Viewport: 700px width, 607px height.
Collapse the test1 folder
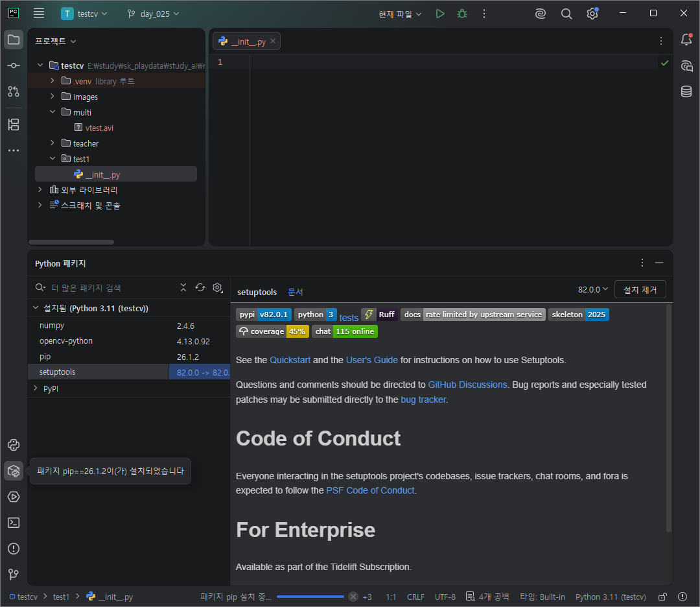52,158
